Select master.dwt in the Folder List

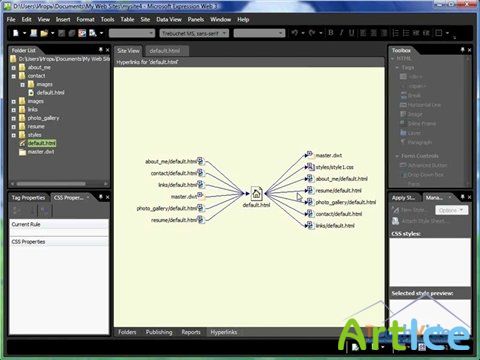tap(41, 152)
